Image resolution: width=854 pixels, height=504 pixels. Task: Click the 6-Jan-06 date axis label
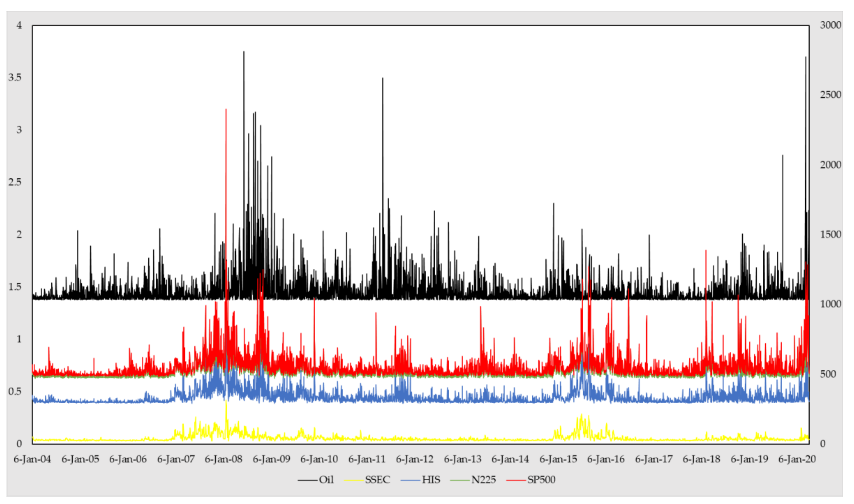[x=128, y=459]
